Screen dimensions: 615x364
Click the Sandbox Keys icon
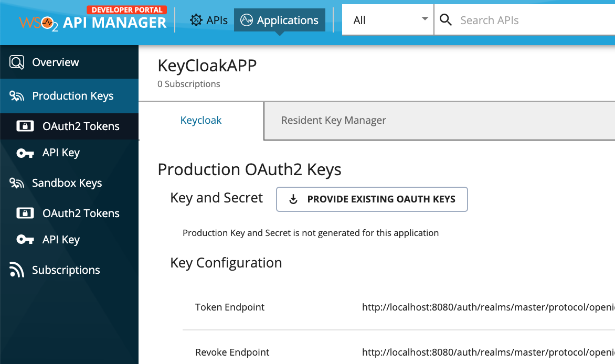pos(17,183)
